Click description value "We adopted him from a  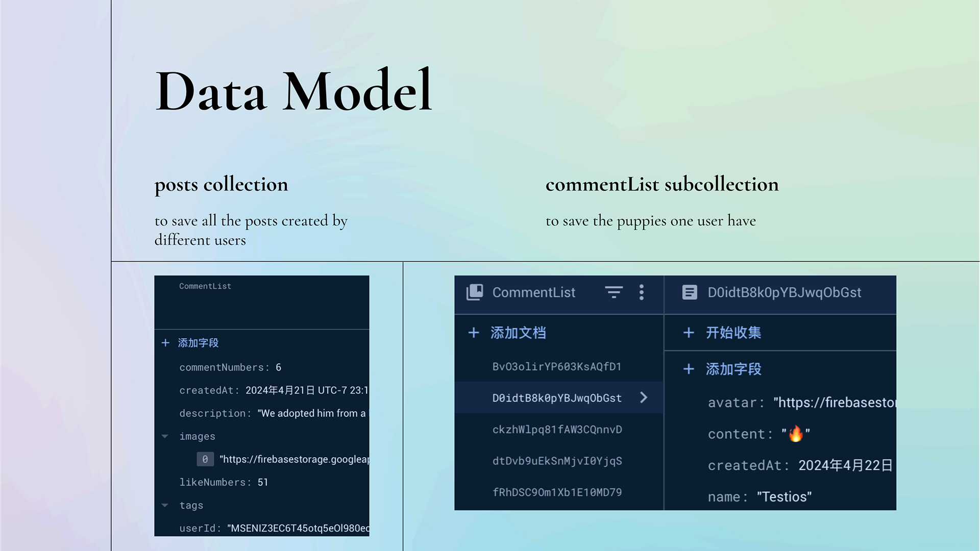(x=312, y=413)
